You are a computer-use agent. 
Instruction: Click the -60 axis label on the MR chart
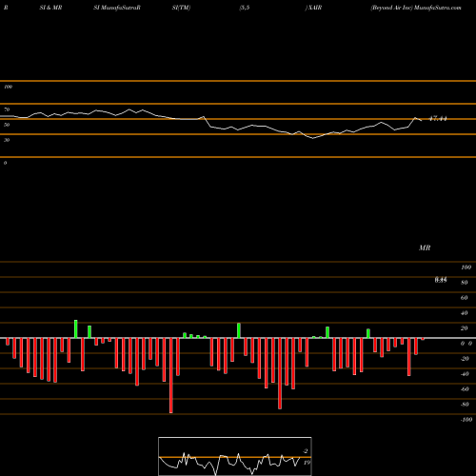[465, 389]
